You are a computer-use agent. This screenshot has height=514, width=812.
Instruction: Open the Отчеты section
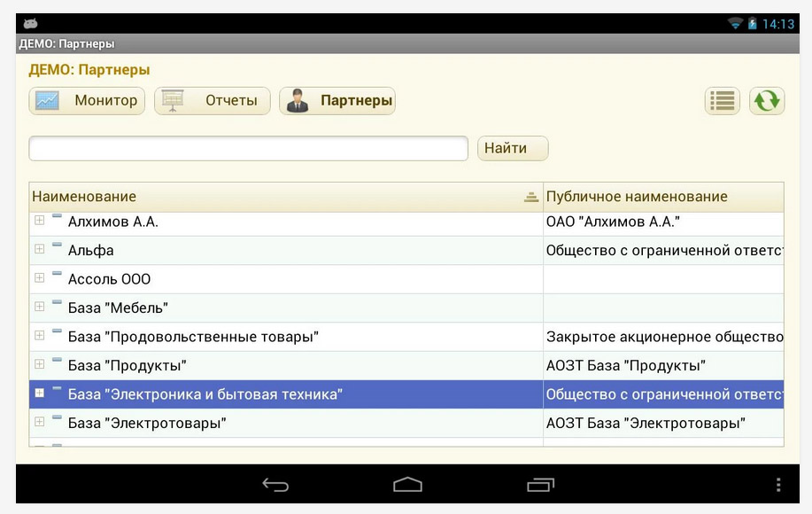[213, 100]
